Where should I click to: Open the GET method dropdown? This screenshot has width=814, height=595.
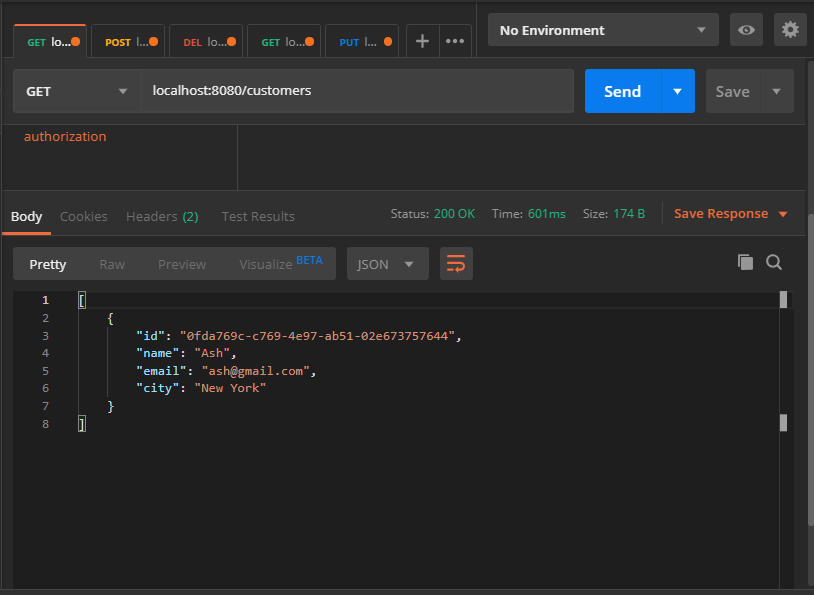coord(76,91)
